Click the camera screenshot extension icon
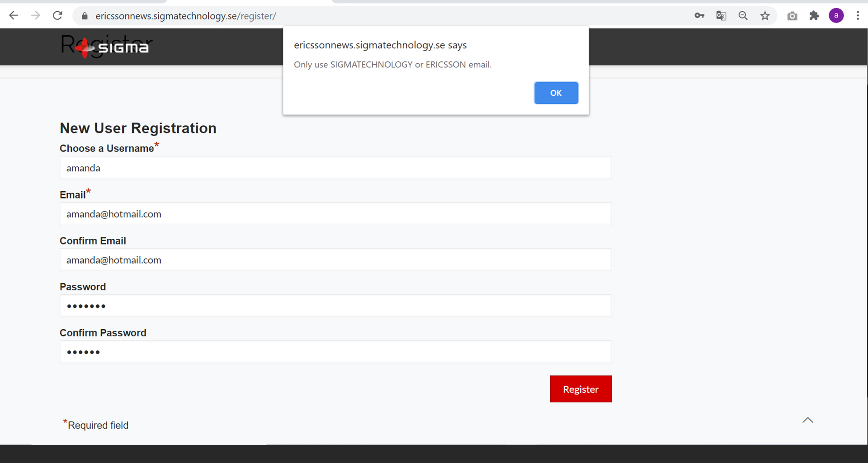The image size is (868, 463). tap(792, 16)
